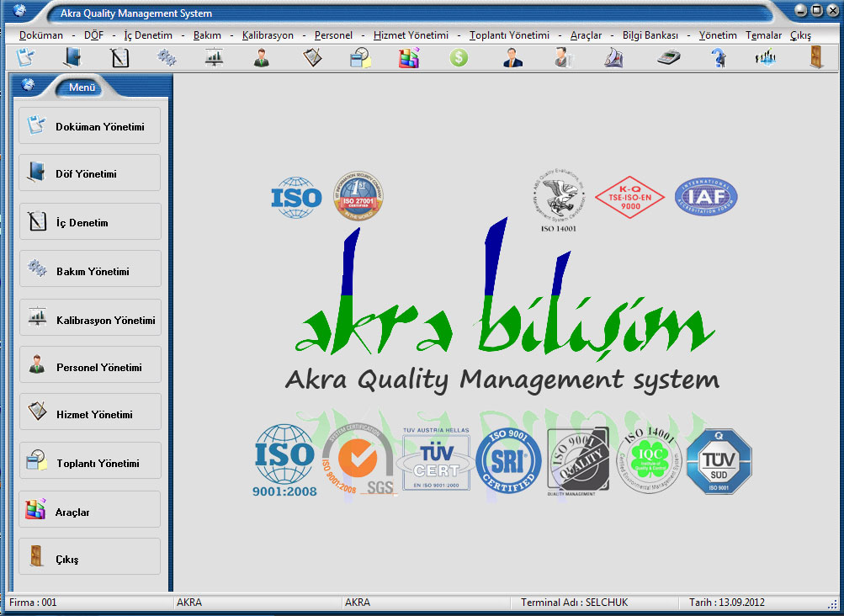The height and width of the screenshot is (616, 844).
Task: Open the Temalar menu
Action: pyautogui.click(x=763, y=35)
